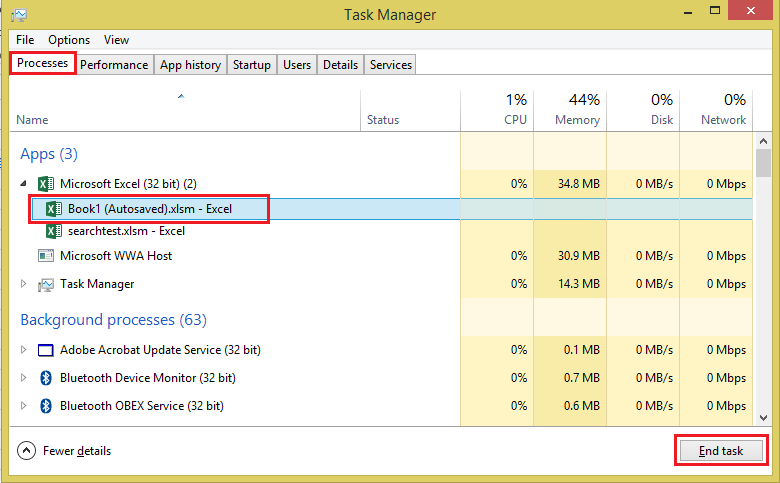Switch to the Processes tab

[42, 63]
